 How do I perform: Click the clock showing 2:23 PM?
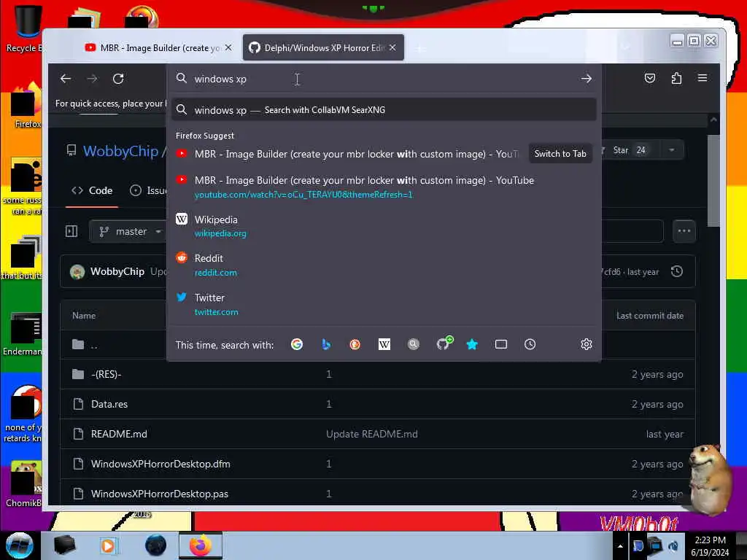point(710,540)
